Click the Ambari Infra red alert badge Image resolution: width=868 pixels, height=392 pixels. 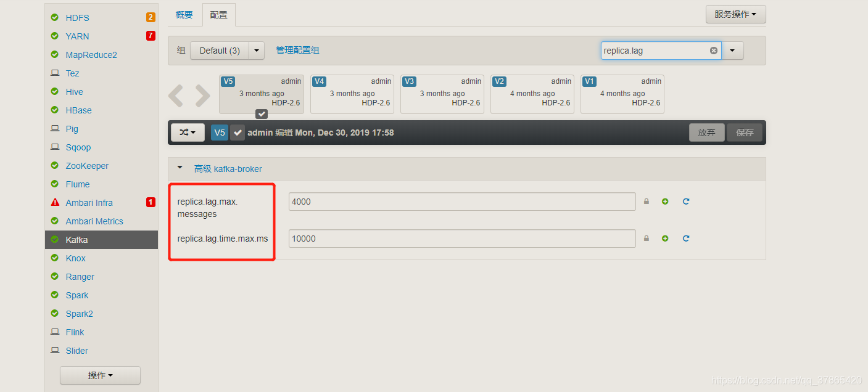[x=151, y=202]
